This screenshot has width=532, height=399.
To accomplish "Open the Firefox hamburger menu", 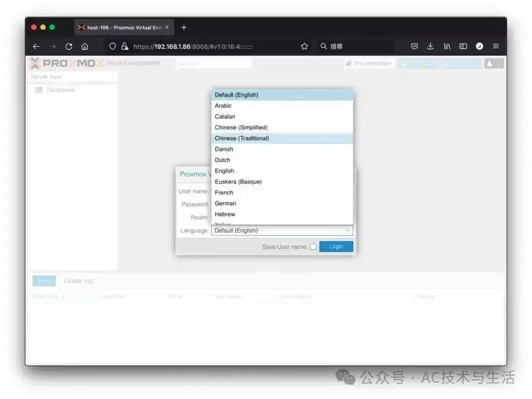I will coord(496,46).
